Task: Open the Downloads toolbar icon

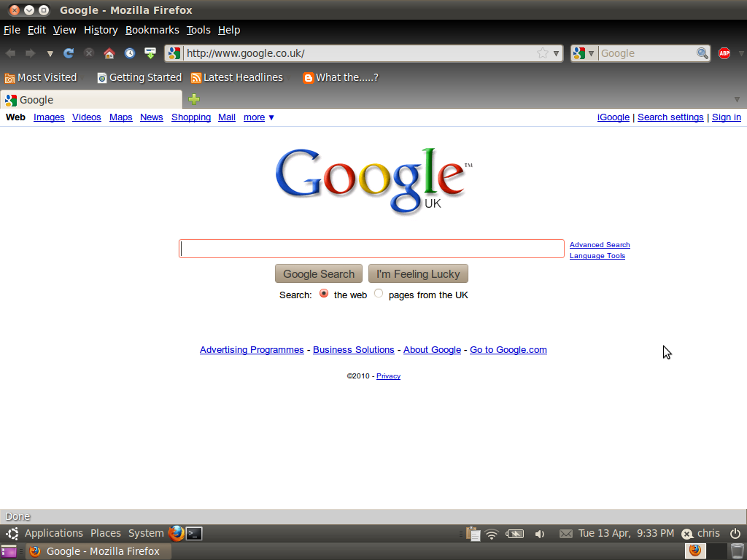Action: (x=150, y=53)
